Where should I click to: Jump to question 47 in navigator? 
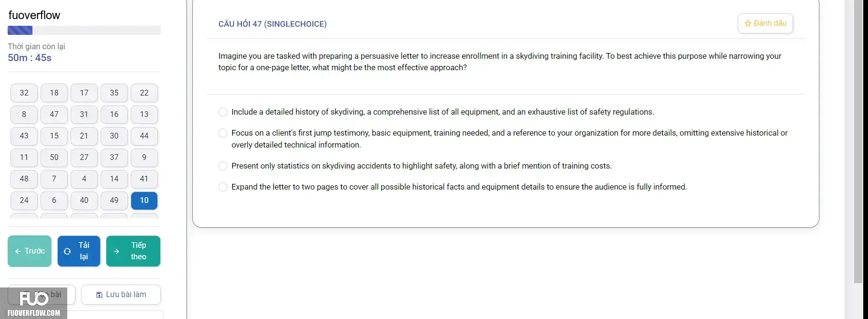[x=54, y=114]
